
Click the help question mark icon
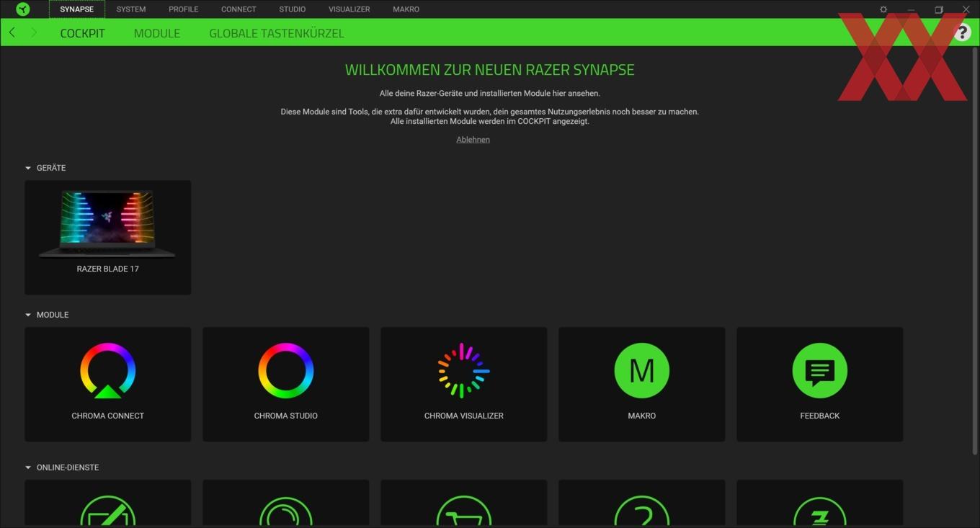(x=962, y=32)
